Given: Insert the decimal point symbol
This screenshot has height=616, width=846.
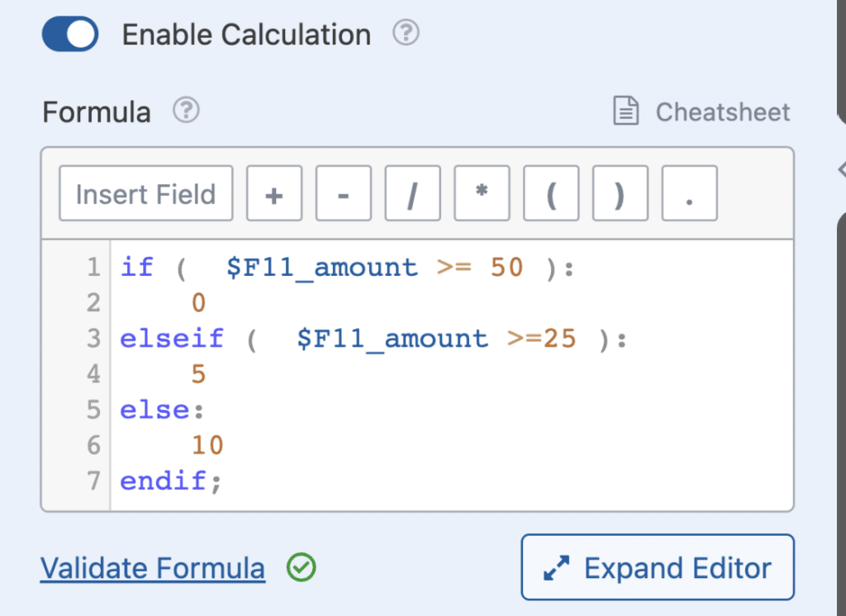Looking at the screenshot, I should point(690,195).
